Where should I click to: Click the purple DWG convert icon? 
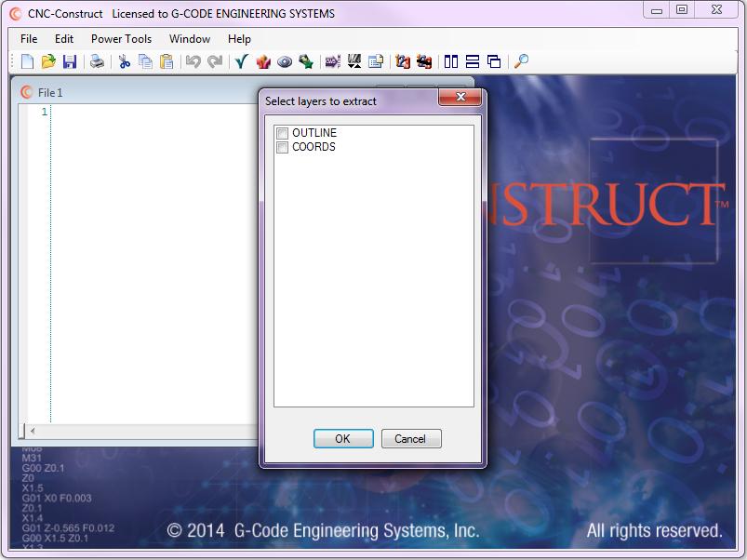[332, 61]
